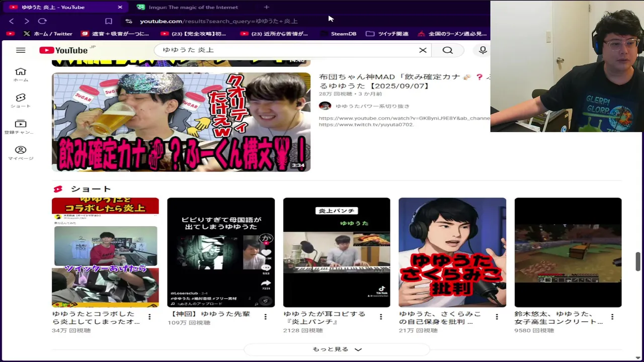644x362 pixels.
Task: Open the ビビりすぎて母国語 short thumbnail
Action: [221, 252]
